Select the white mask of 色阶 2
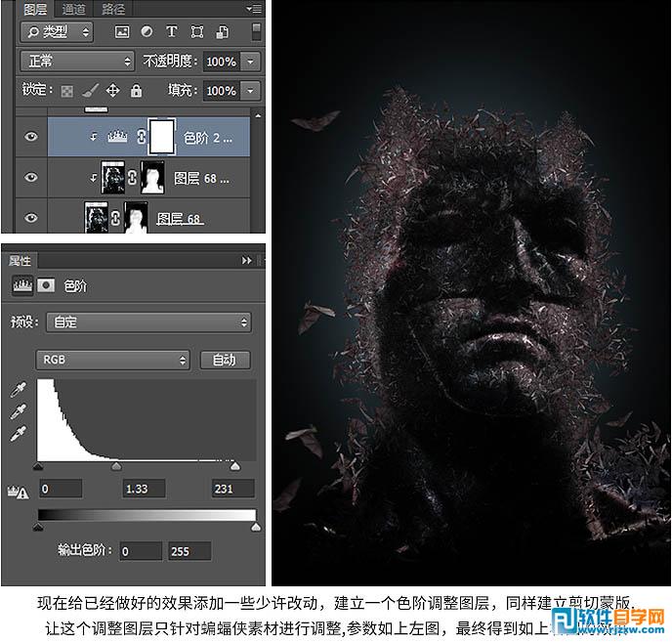 click(161, 137)
